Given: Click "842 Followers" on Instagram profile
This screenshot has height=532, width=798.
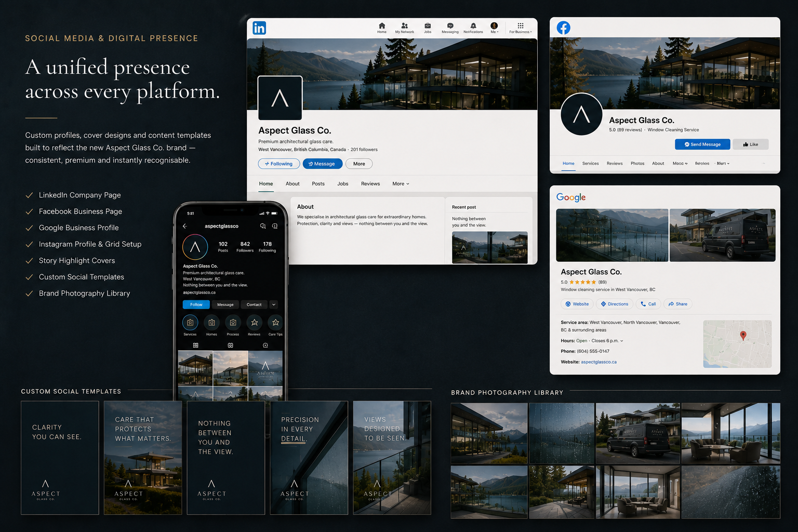Looking at the screenshot, I should (245, 247).
